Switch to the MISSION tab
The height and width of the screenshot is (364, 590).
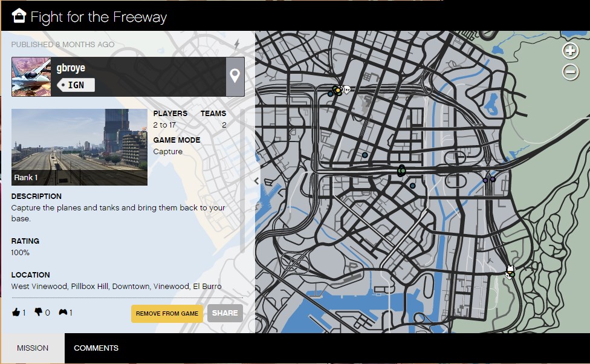(33, 348)
